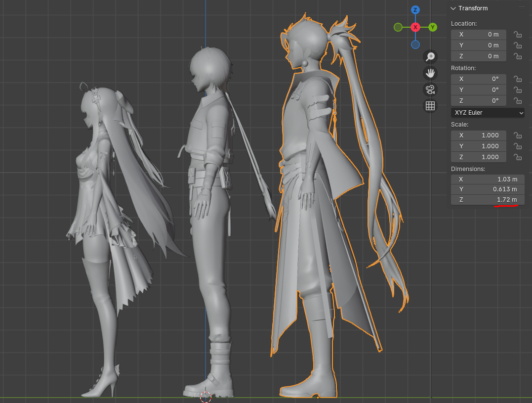Lock the Scale X axis
Viewport: 532px width, 403px height.
tap(517, 135)
